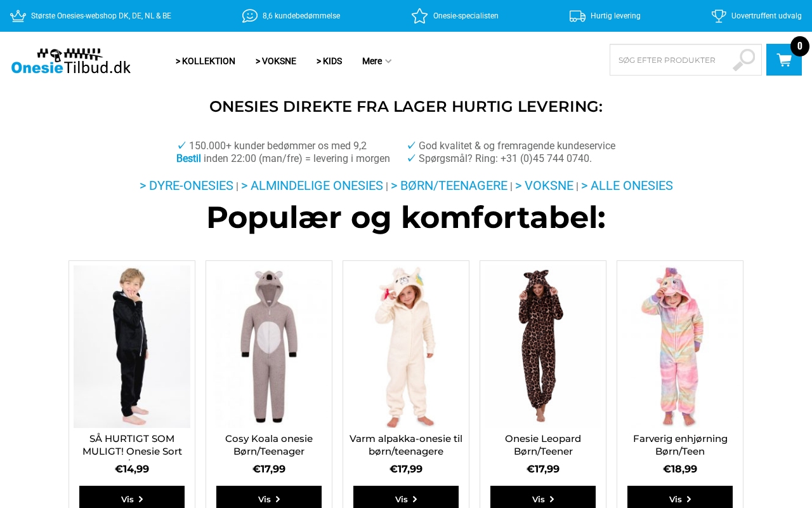This screenshot has width=812, height=508.
Task: Open the VOKSNE menu item
Action: click(x=276, y=61)
